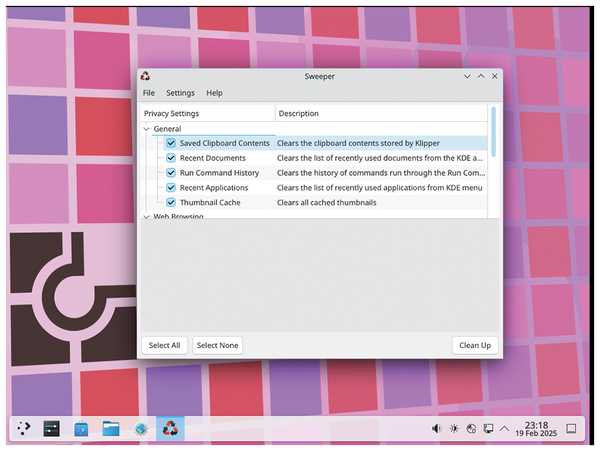Launch the web browser globe icon
Viewport: 600px width, 451px height.
[x=141, y=429]
